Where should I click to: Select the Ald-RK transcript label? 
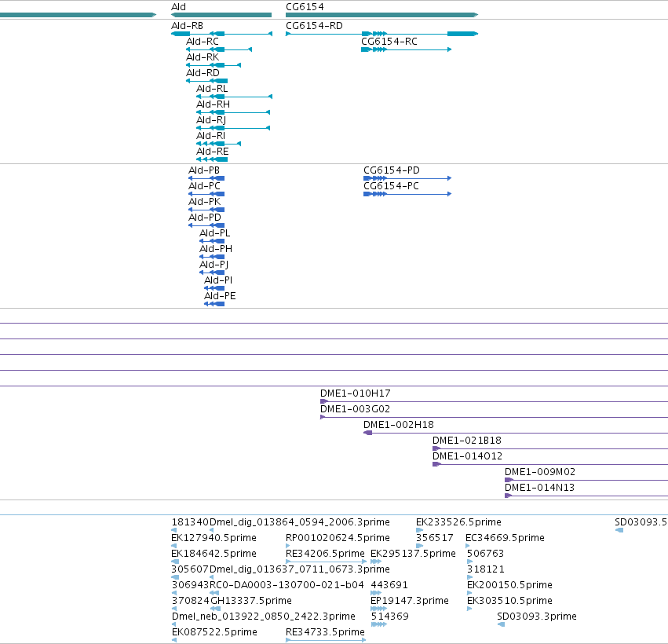tap(203, 57)
